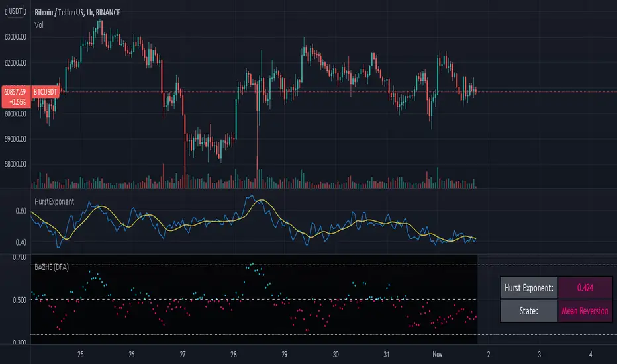The image size is (617, 364).
Task: Click the Vol indicator label
Action: pos(39,25)
